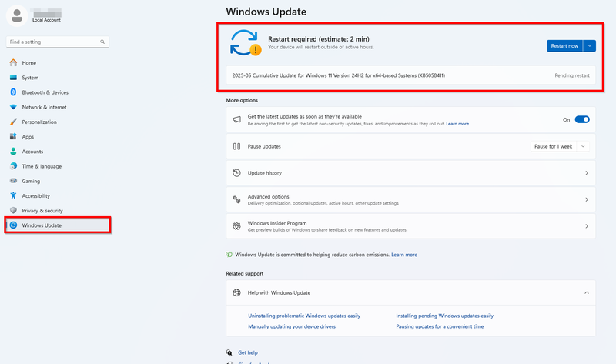616x364 pixels.
Task: Open carbon emissions Learn more link
Action: 404,255
